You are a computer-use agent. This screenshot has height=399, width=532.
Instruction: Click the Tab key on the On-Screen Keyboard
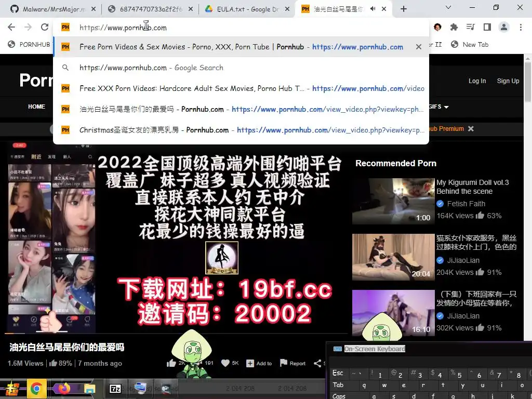tap(338, 385)
